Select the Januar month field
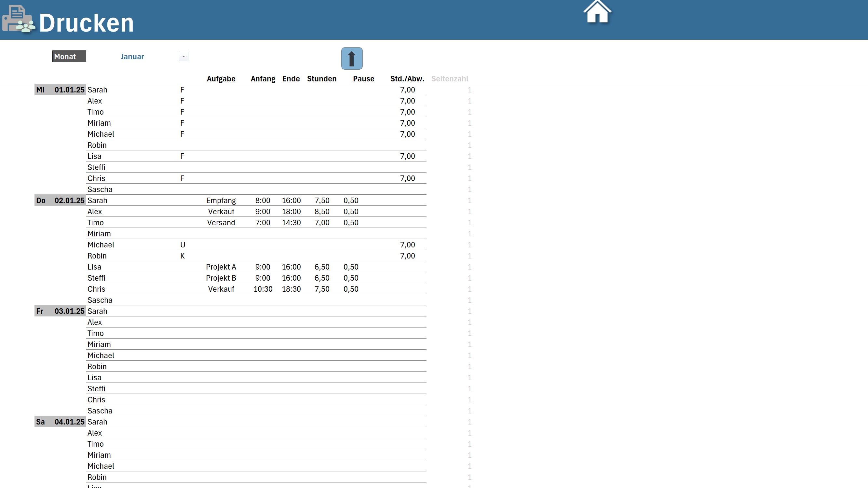This screenshot has height=488, width=868. click(x=132, y=57)
